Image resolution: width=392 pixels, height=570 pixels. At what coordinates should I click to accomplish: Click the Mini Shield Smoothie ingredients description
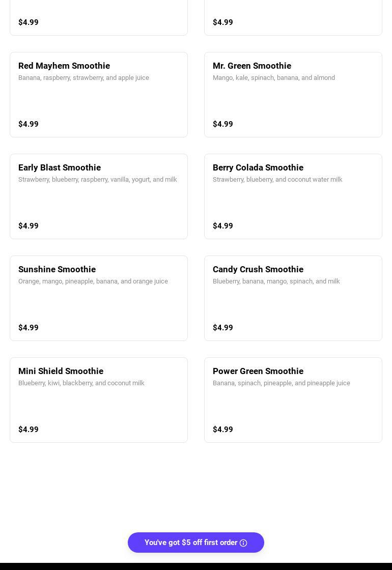click(x=81, y=383)
